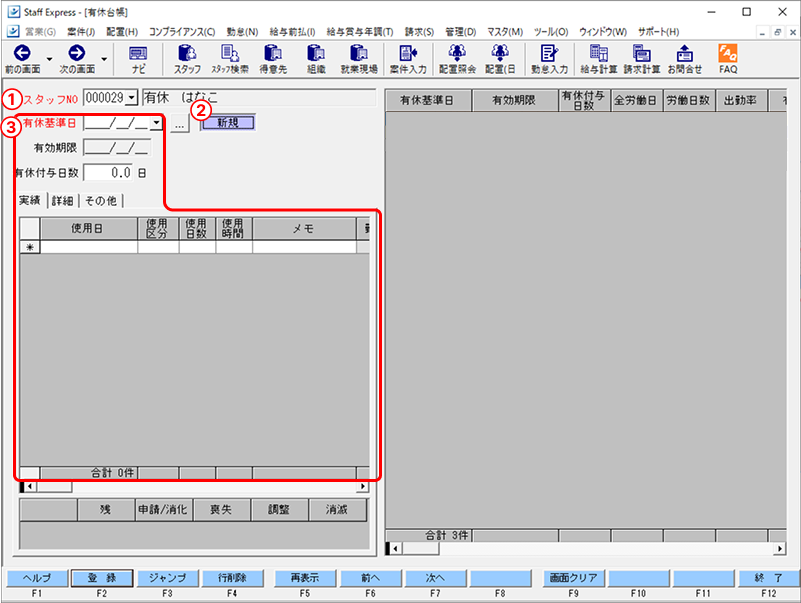Click right arrow of left grid scrollbar
Viewport: 801px width, 603px height.
[x=363, y=486]
